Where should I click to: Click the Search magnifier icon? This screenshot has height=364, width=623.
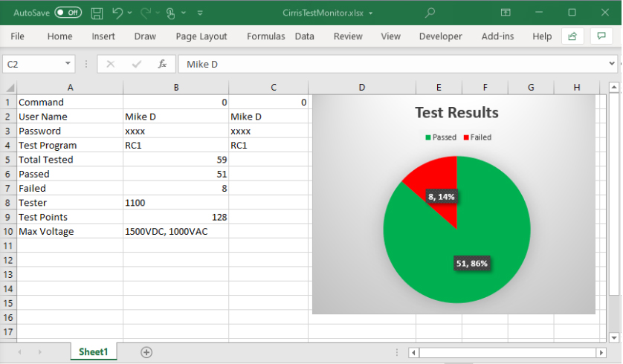430,13
